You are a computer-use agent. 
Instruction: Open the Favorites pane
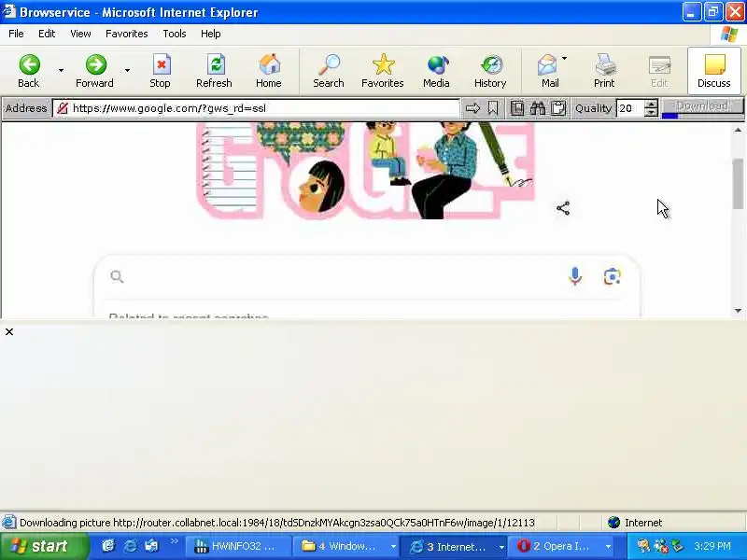click(x=383, y=72)
